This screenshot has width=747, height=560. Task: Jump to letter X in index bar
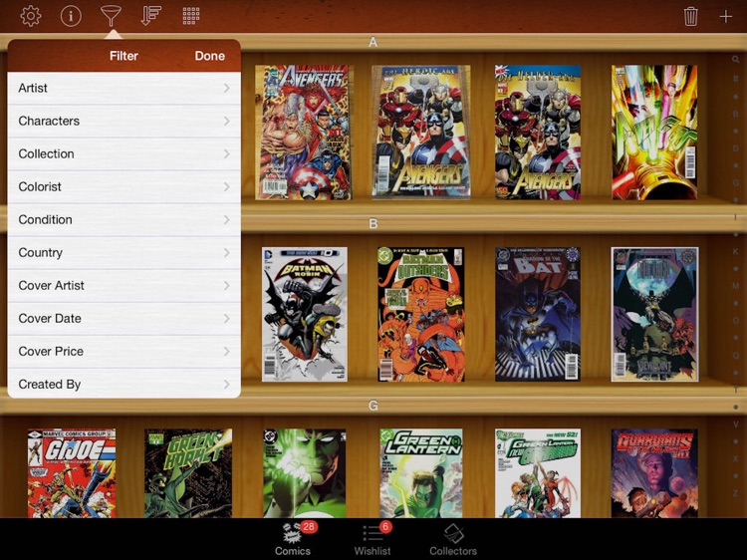[736, 458]
